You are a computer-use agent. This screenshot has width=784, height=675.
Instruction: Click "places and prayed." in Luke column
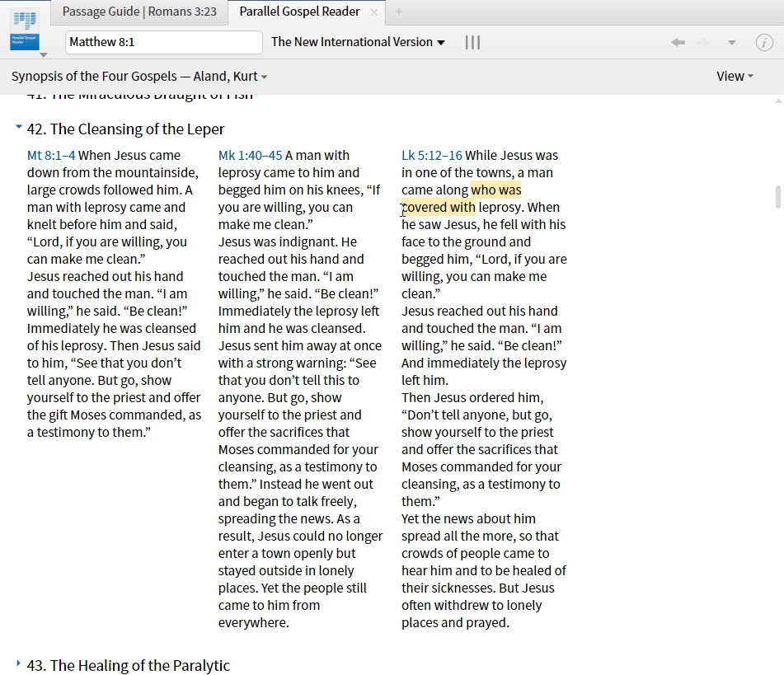(x=455, y=623)
